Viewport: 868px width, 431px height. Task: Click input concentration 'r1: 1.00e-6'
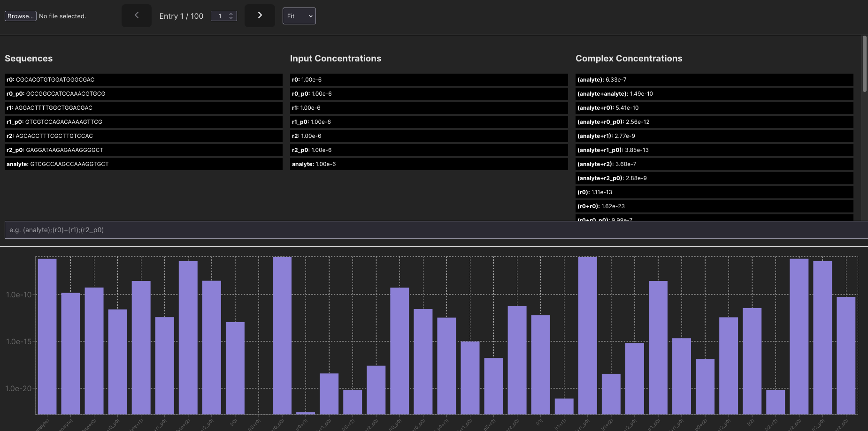429,108
